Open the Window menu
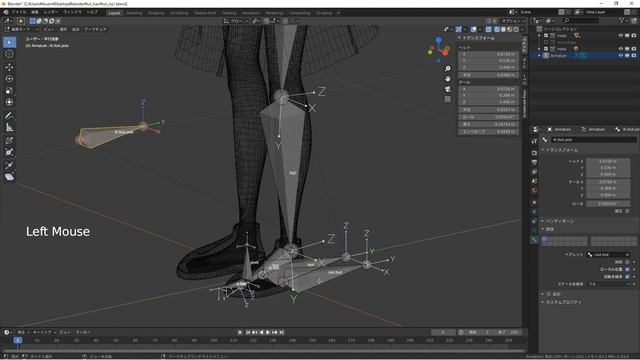 tap(73, 12)
